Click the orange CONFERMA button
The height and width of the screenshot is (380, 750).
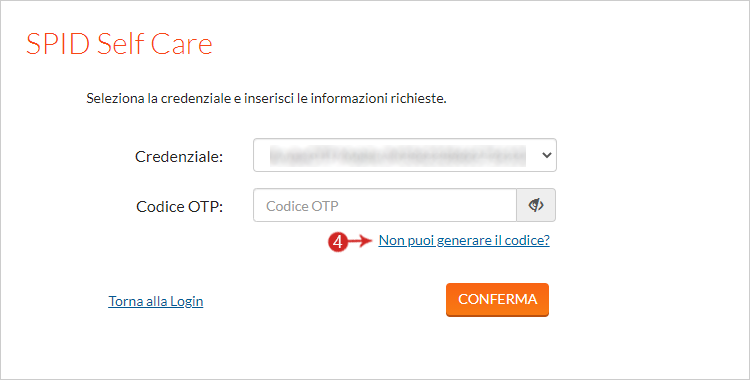[497, 300]
